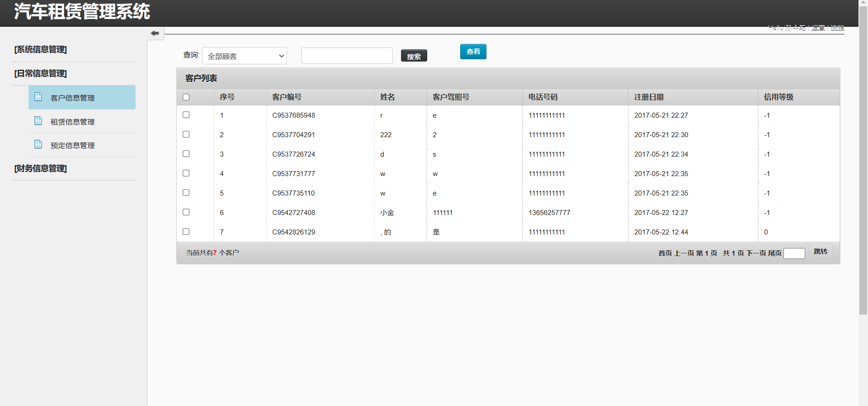Click customer number C9537731777
This screenshot has height=406, width=868.
click(293, 174)
